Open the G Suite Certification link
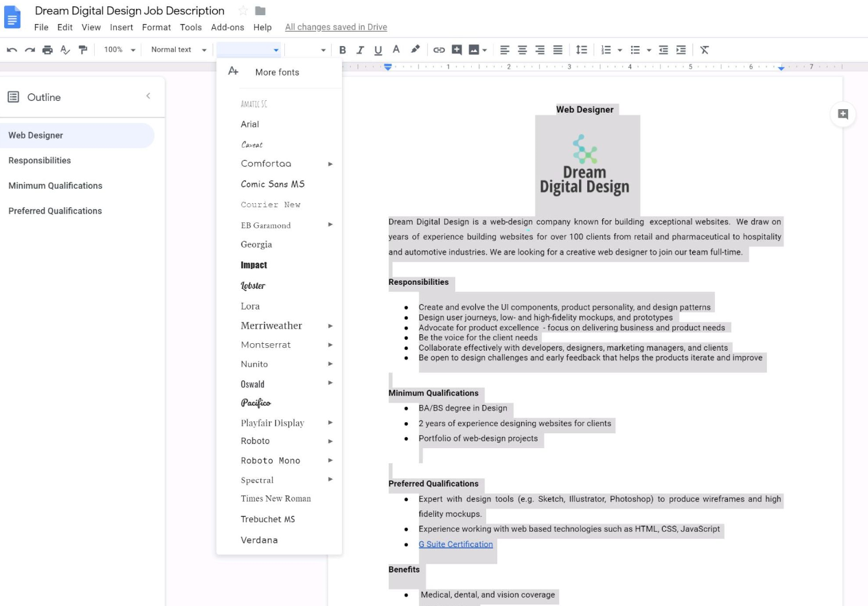The height and width of the screenshot is (606, 868). point(456,544)
